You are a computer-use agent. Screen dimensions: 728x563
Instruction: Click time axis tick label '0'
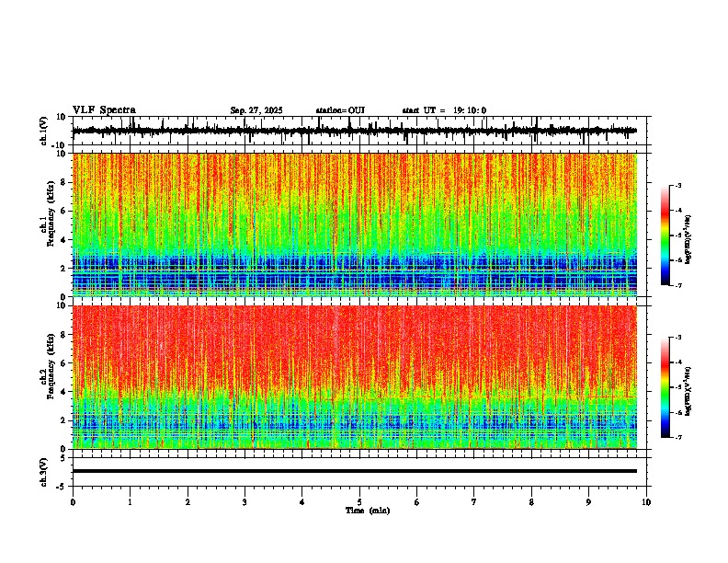[73, 502]
